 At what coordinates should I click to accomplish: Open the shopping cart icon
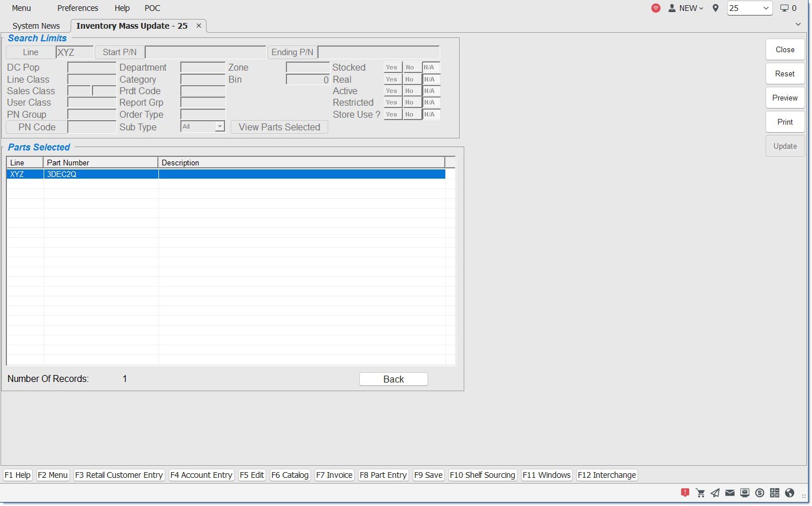[700, 493]
